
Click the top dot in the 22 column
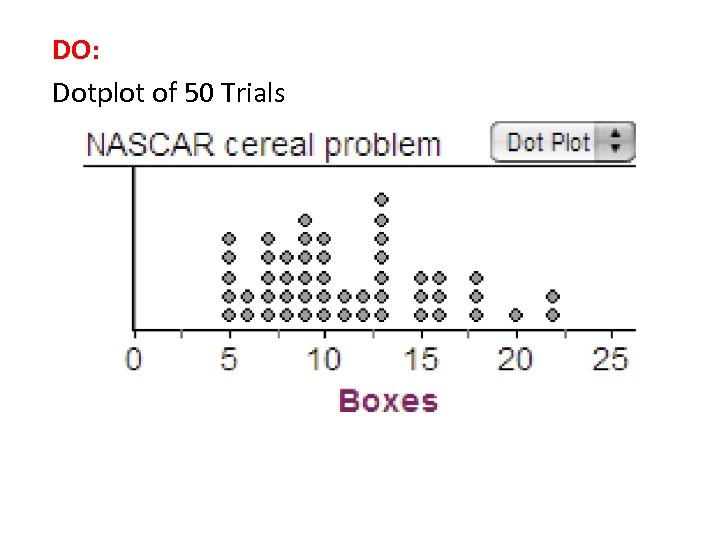[x=553, y=296]
